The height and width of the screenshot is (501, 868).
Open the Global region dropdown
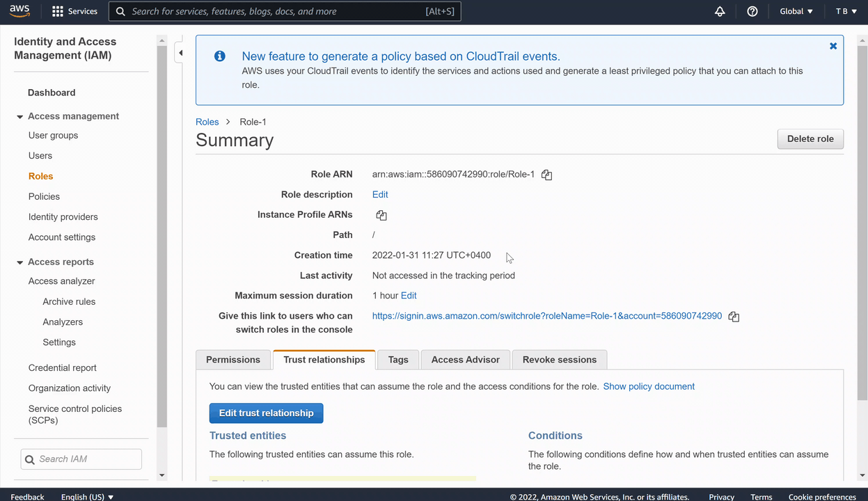point(796,11)
